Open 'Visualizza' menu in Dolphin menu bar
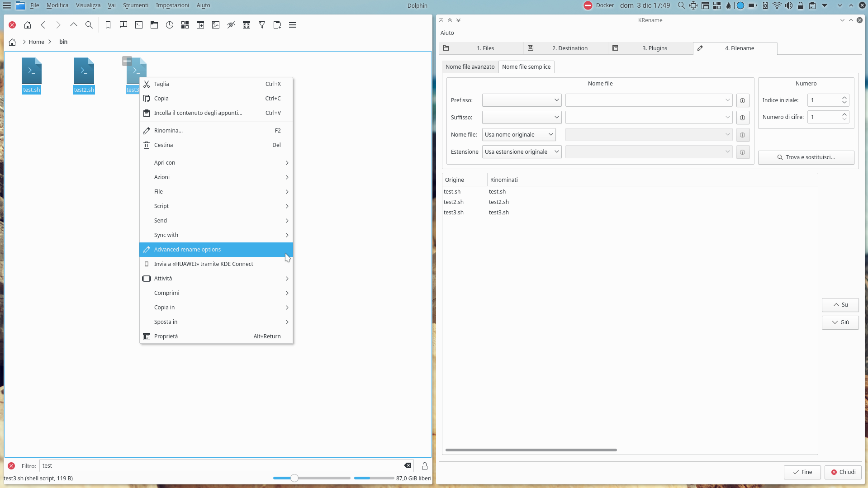Viewport: 868px width, 488px height. [x=88, y=5]
